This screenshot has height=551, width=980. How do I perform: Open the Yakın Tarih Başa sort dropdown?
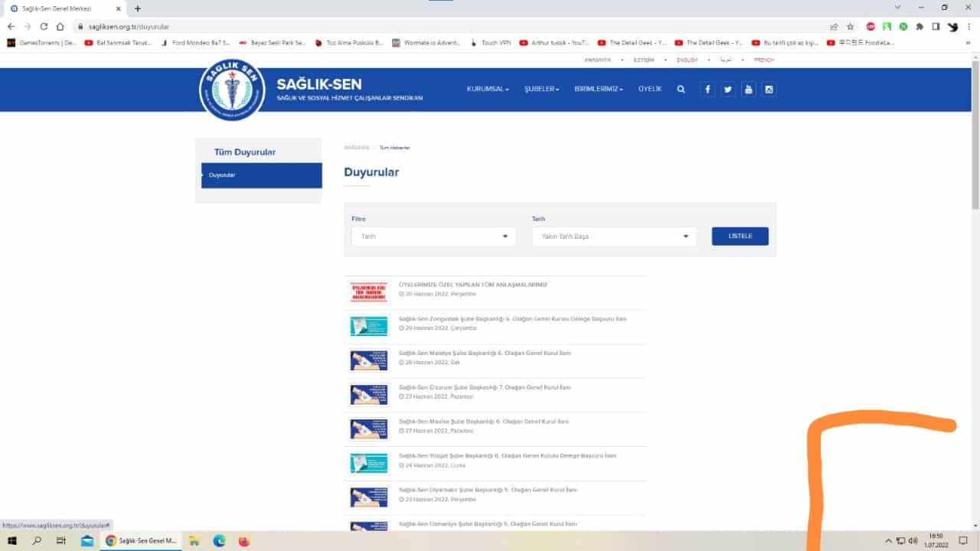click(614, 236)
